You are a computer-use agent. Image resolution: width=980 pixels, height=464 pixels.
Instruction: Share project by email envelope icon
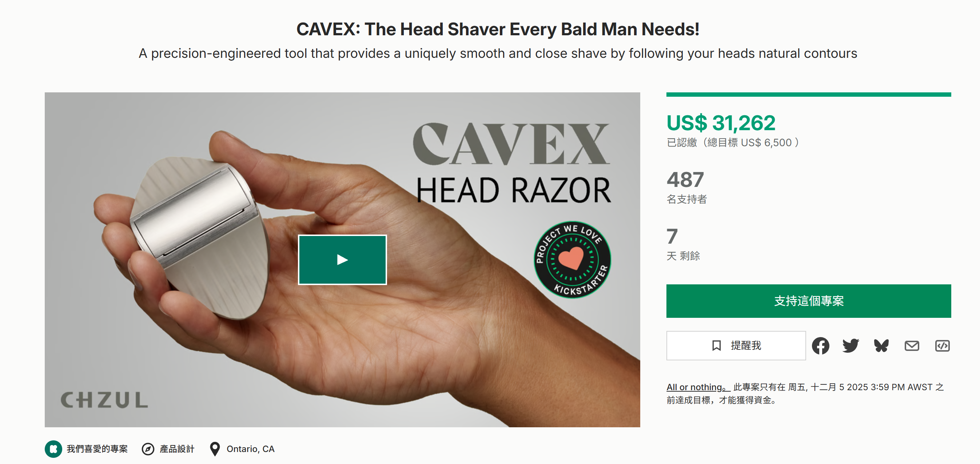912,346
